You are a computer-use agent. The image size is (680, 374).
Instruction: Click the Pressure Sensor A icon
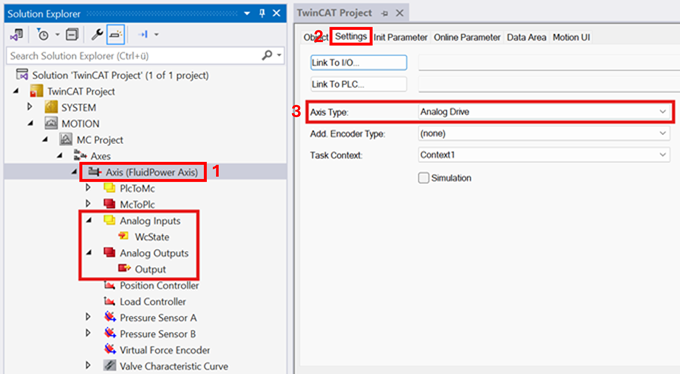pos(110,318)
